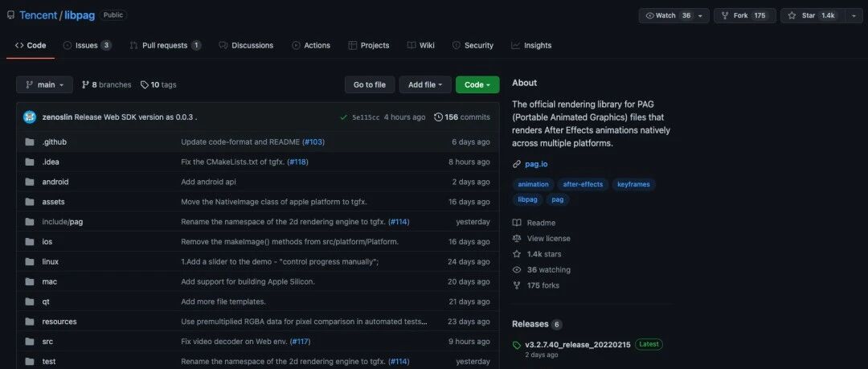The width and height of the screenshot is (868, 369).
Task: Open the v3.2.7.40_release_20220215 release link
Action: coord(577,345)
